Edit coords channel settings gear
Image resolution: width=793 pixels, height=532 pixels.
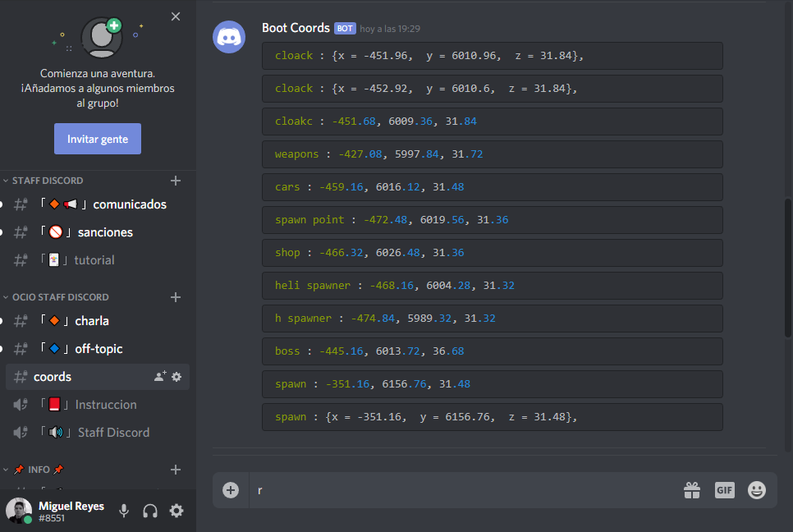pyautogui.click(x=176, y=377)
